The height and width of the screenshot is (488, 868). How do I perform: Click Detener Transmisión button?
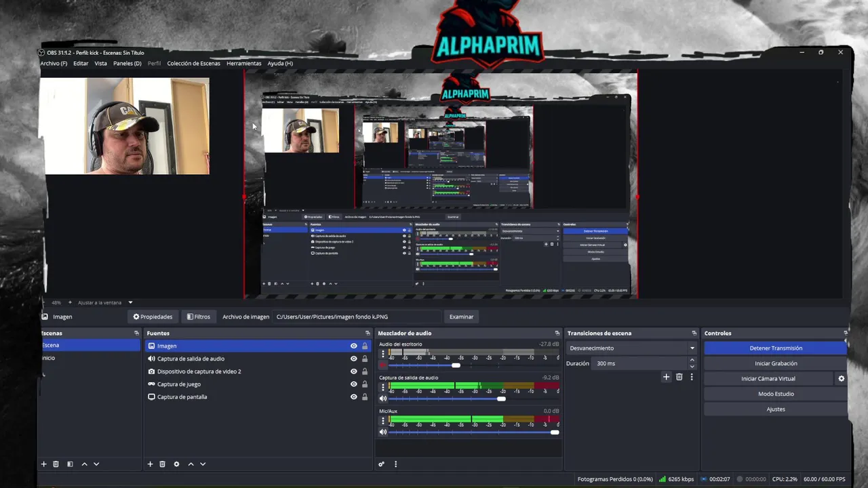(x=776, y=348)
